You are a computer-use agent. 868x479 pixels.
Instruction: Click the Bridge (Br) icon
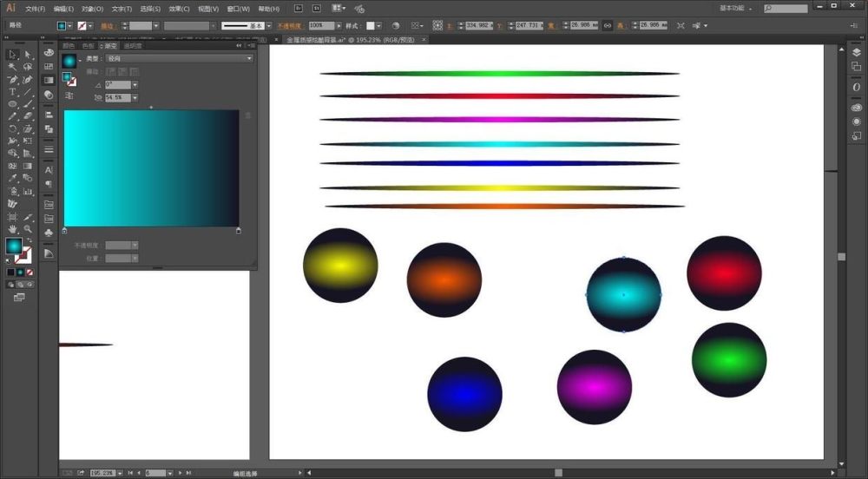(299, 8)
